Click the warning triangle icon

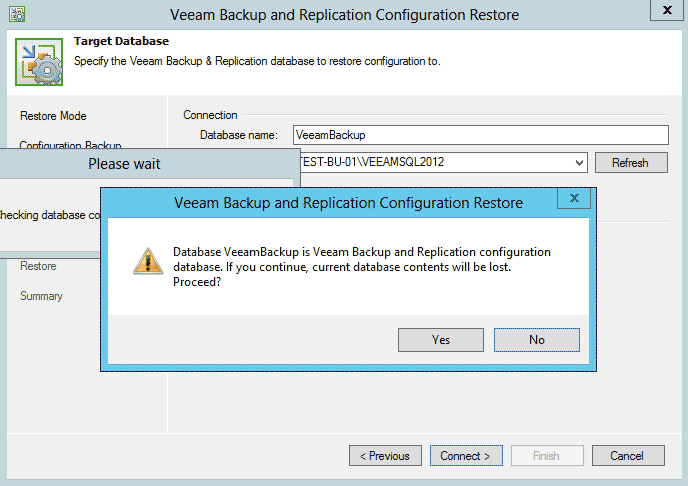148,262
